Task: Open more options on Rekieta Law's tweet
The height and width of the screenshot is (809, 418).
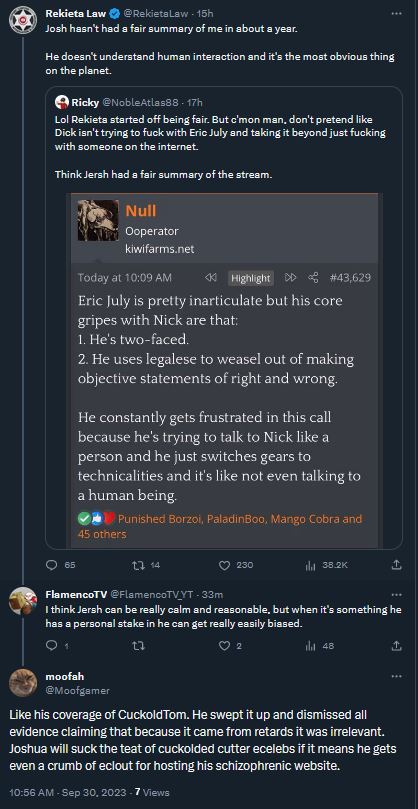Action: 396,14
